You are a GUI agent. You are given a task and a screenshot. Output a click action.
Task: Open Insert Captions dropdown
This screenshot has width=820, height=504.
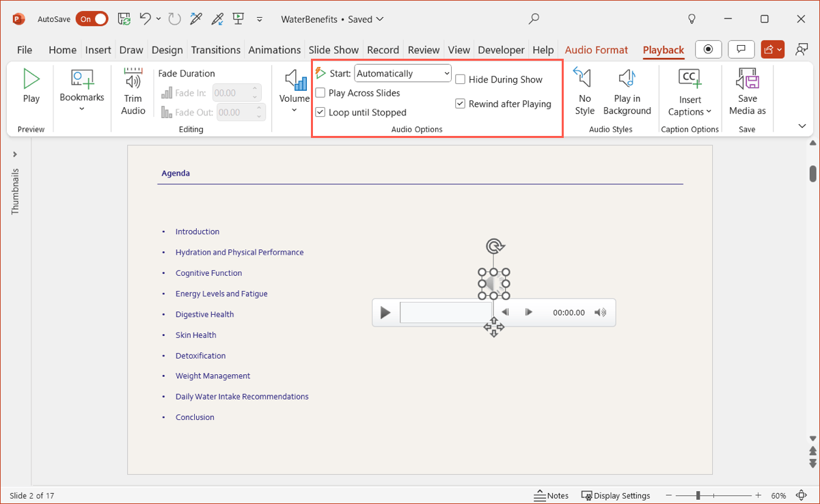[x=689, y=92]
